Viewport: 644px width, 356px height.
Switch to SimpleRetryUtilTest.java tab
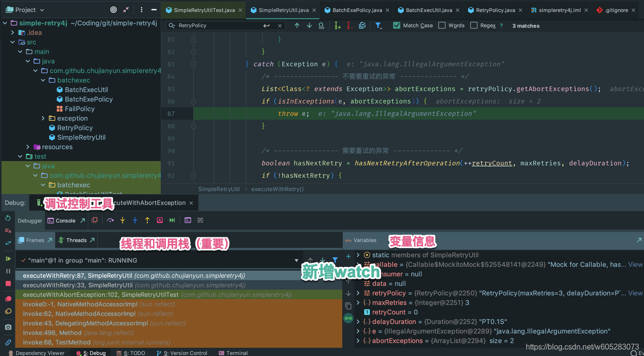(x=204, y=10)
